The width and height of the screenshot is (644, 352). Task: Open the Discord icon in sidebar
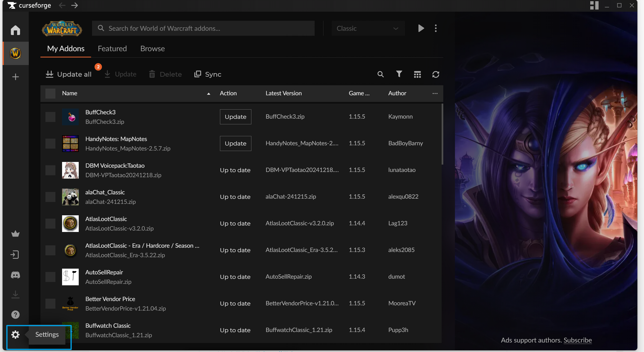pos(15,275)
